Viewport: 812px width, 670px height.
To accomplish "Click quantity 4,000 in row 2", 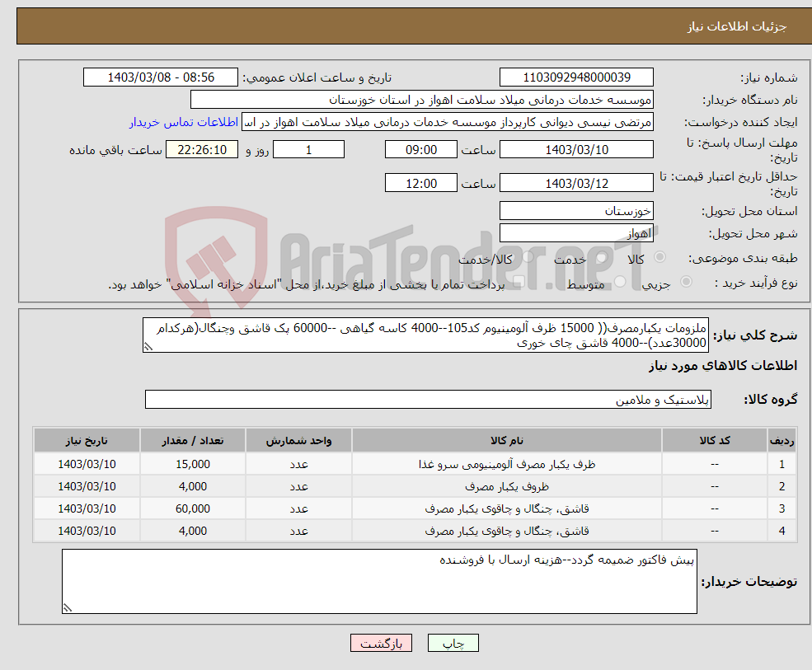I will coord(193,487).
